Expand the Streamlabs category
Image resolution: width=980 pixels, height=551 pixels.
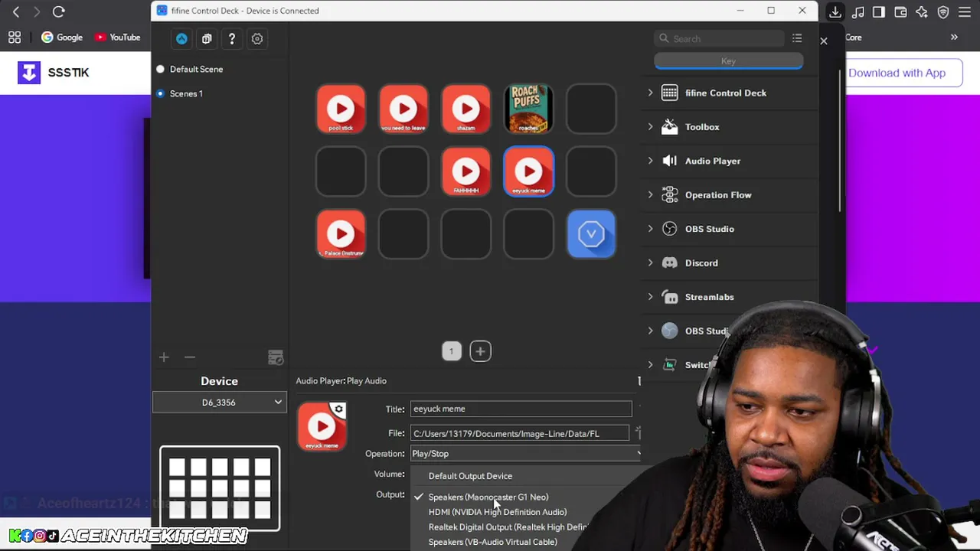[651, 297]
